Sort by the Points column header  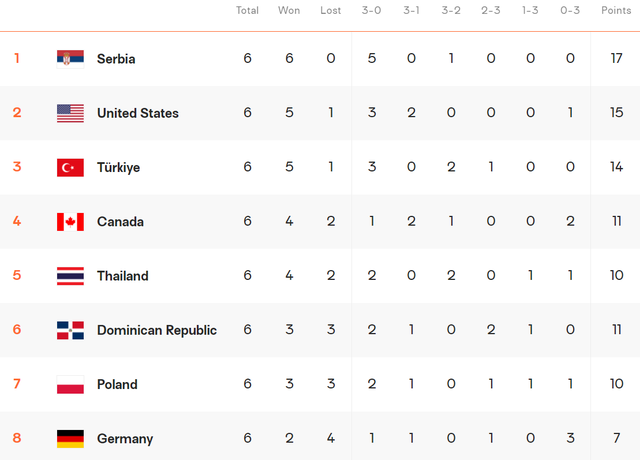(616, 10)
